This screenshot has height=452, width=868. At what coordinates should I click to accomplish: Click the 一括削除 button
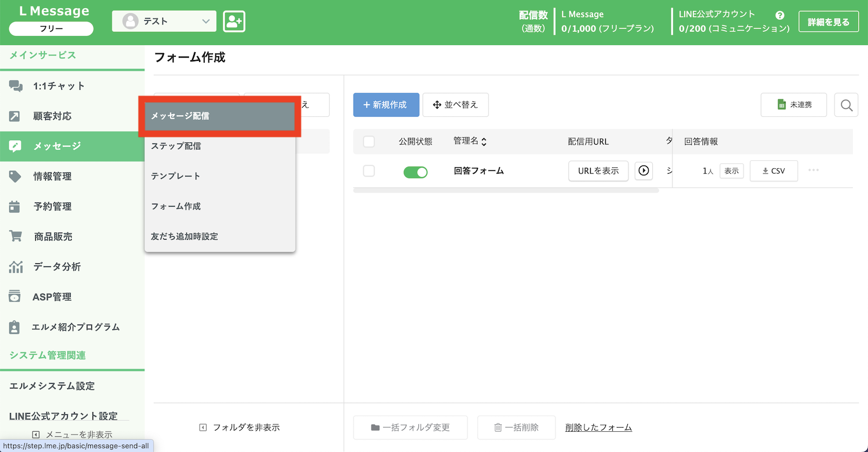tap(516, 428)
